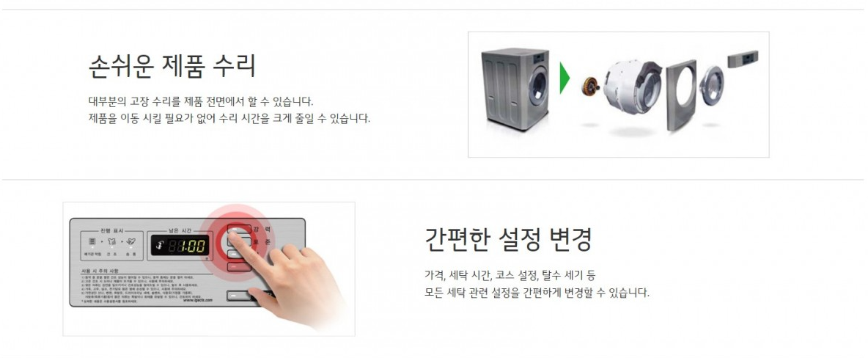The image size is (868, 358).
Task: Click the bottom gray button under the hand
Action: (238, 296)
